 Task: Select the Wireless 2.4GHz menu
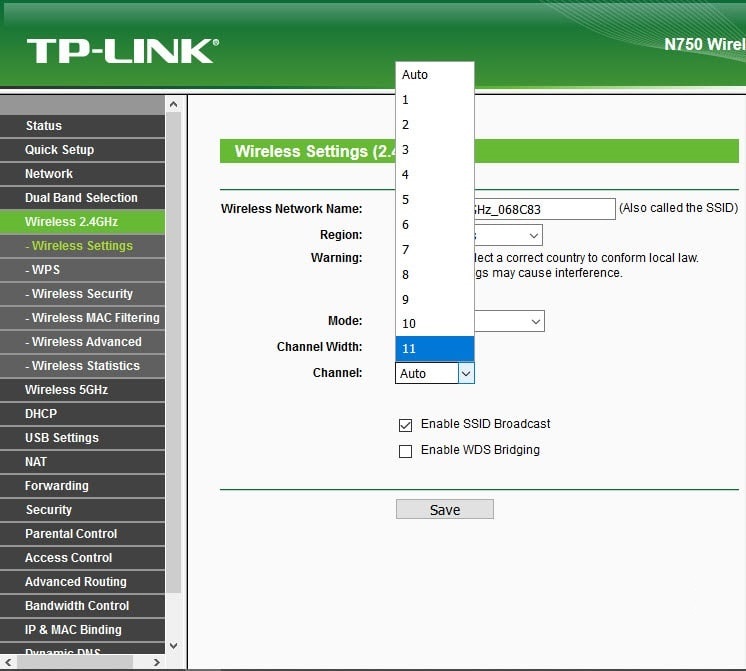[82, 222]
